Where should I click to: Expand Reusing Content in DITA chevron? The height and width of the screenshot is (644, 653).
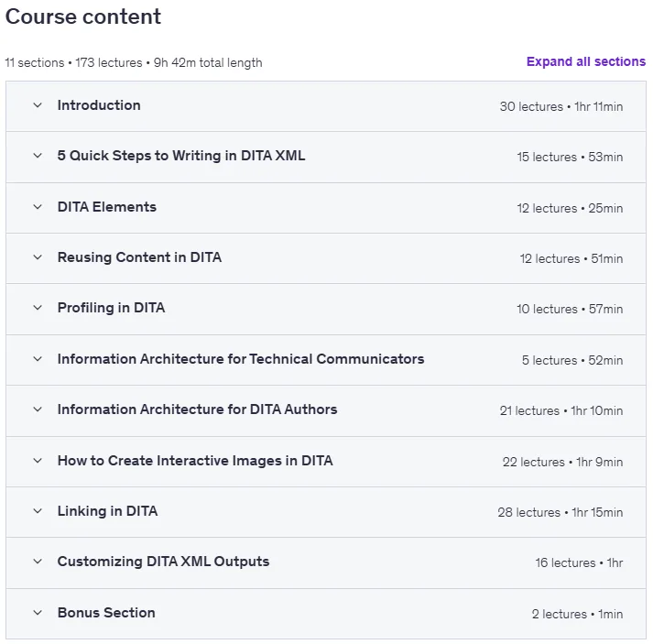tap(38, 257)
